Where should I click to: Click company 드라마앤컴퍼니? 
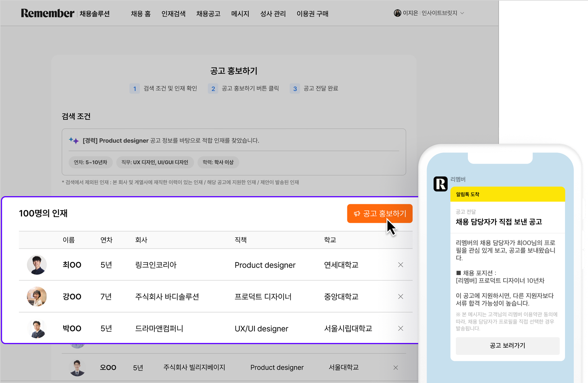click(x=159, y=328)
